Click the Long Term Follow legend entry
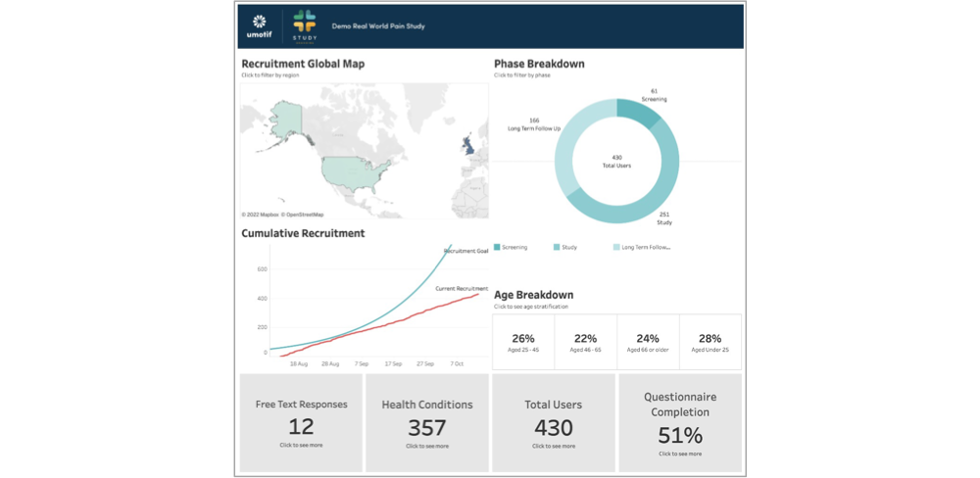Screen dimensions: 980x478 [645, 248]
